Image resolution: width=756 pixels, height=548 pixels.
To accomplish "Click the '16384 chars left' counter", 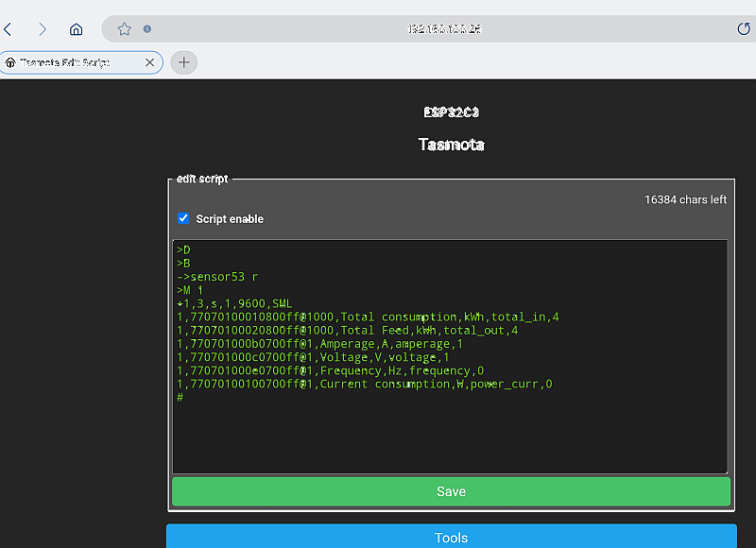I will point(685,199).
